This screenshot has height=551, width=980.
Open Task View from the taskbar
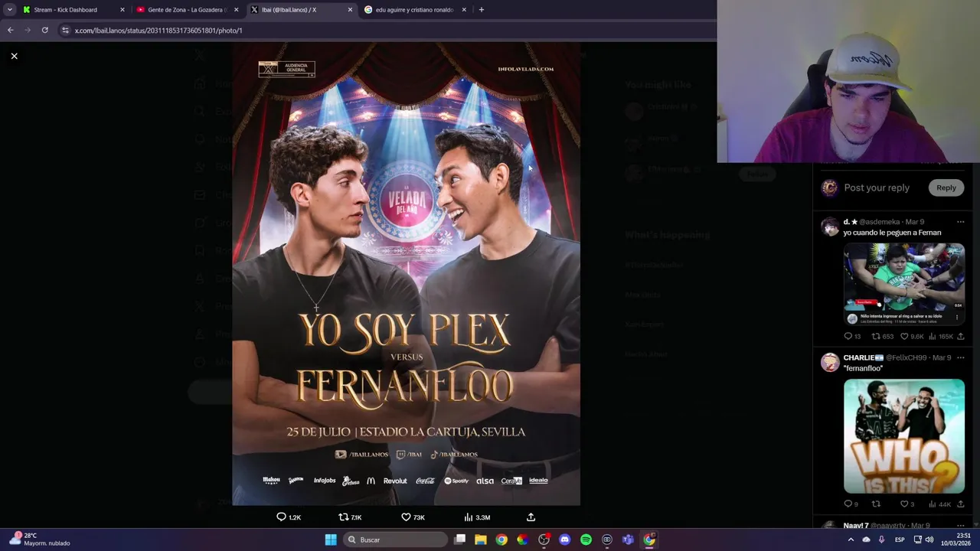click(x=460, y=540)
